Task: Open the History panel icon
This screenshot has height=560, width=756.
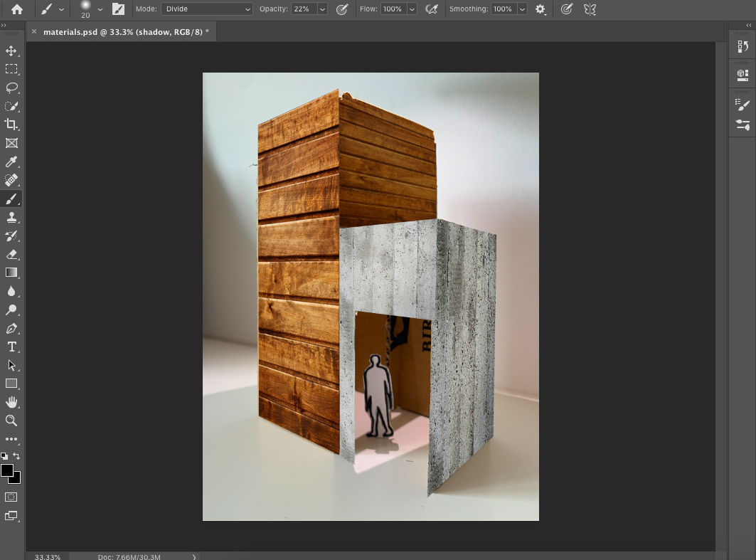Action: [x=742, y=46]
